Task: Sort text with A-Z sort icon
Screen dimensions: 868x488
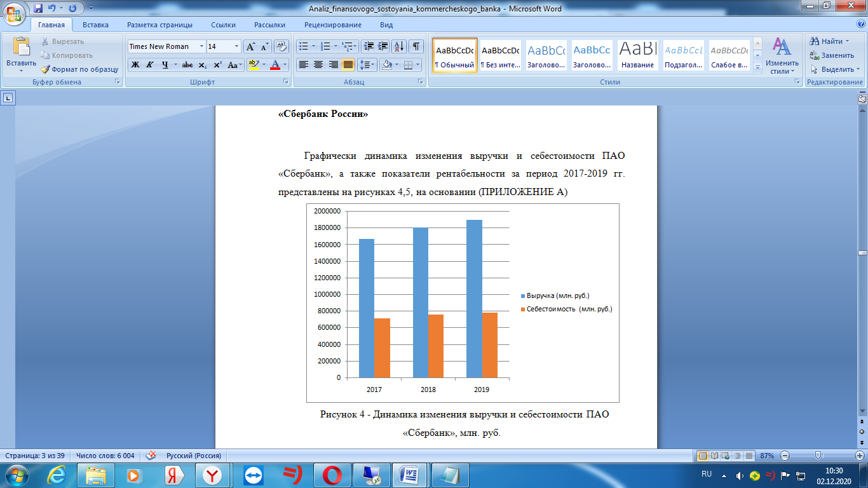Action: point(400,46)
